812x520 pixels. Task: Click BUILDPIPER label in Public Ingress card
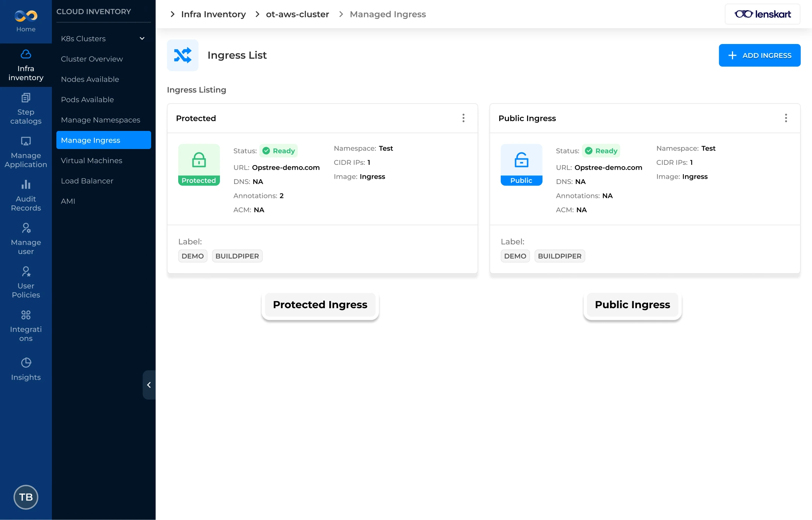tap(560, 256)
